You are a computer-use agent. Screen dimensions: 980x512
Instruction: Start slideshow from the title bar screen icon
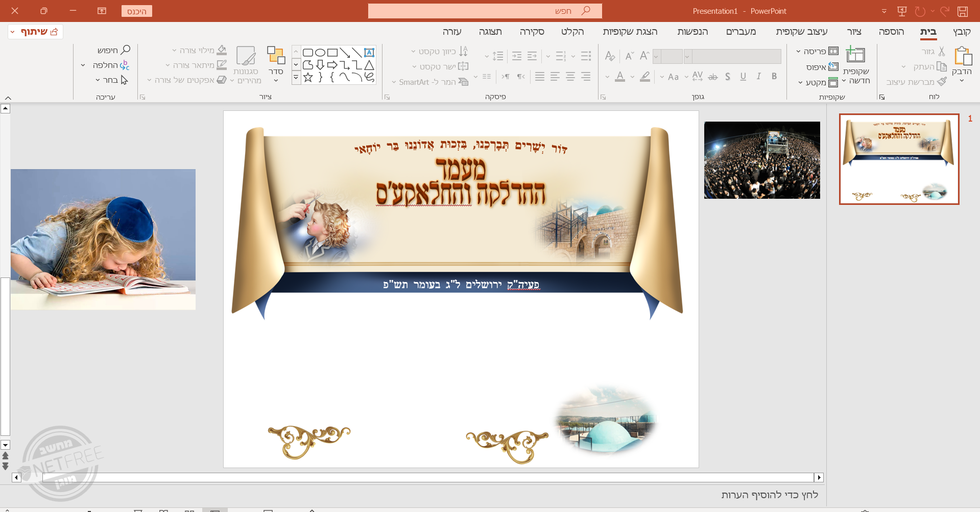pos(902,11)
